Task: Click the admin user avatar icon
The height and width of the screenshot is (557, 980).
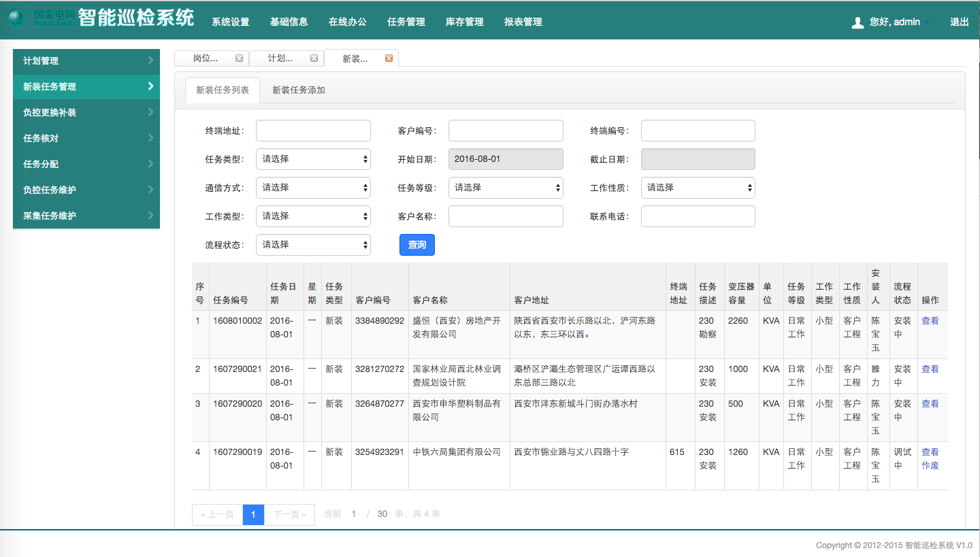Action: pos(857,22)
